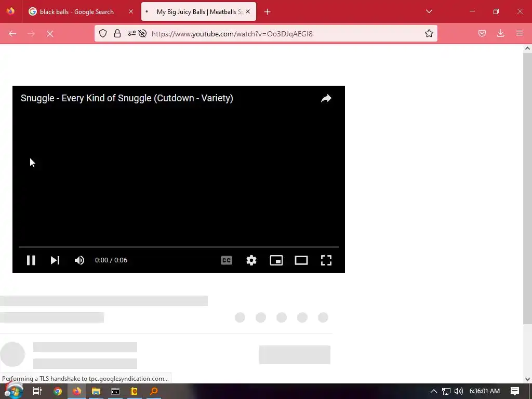Open network status tray icon
This screenshot has width=532, height=399.
(446, 391)
